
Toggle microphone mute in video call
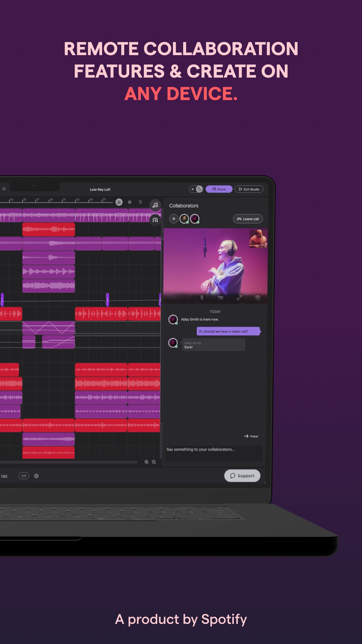pos(202,298)
